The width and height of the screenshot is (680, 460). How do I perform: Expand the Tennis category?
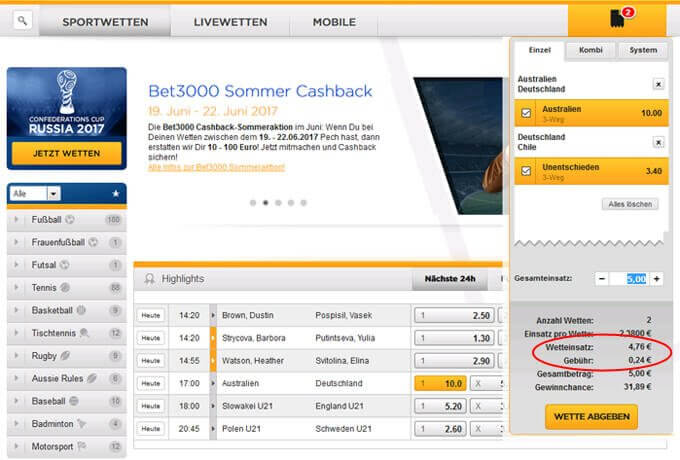(16, 287)
